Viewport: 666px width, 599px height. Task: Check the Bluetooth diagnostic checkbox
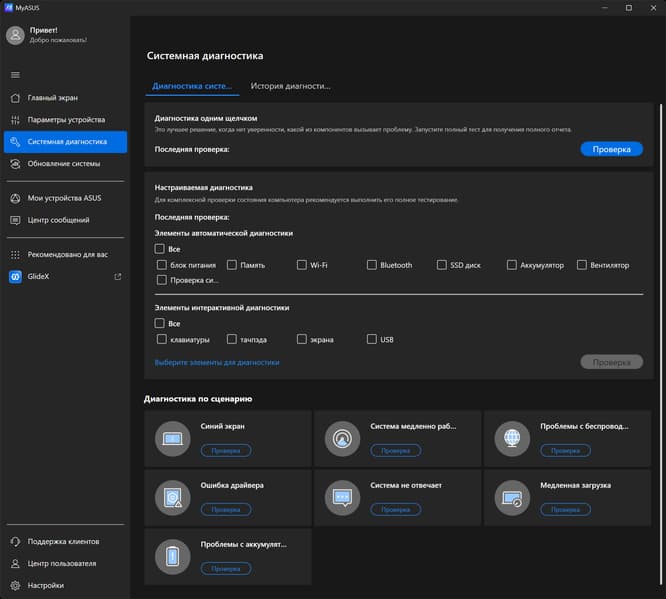click(372, 265)
